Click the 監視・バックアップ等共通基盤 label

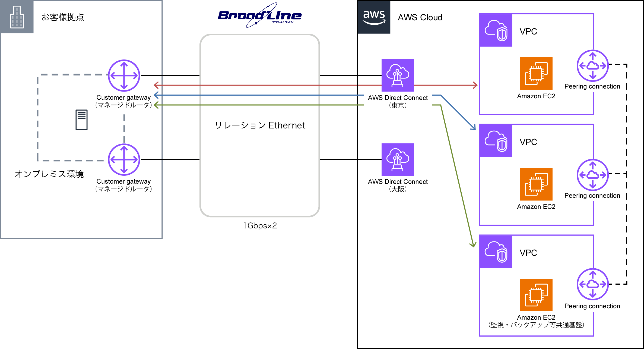click(536, 325)
